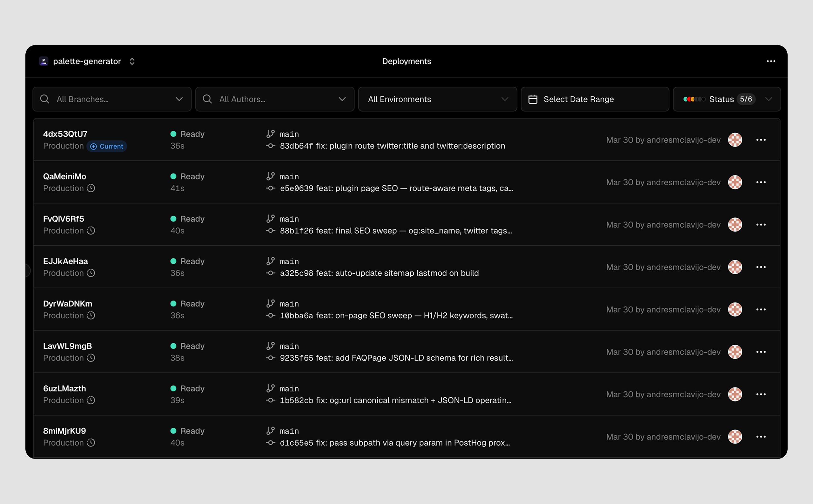
Task: Open the top-right header more options menu
Action: tap(771, 61)
